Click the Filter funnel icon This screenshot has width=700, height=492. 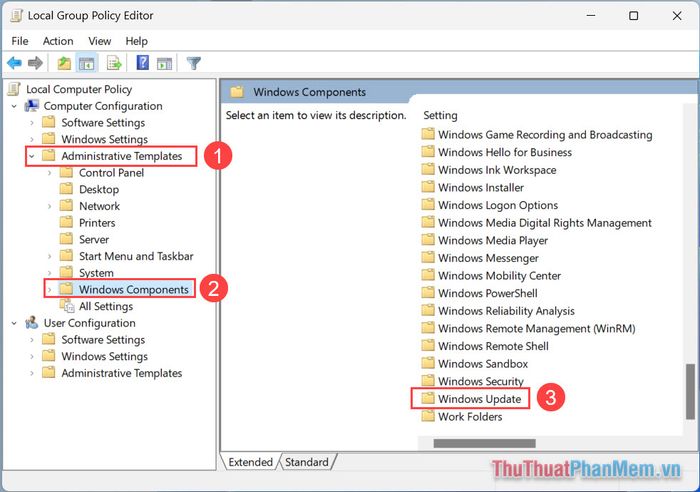point(194,63)
